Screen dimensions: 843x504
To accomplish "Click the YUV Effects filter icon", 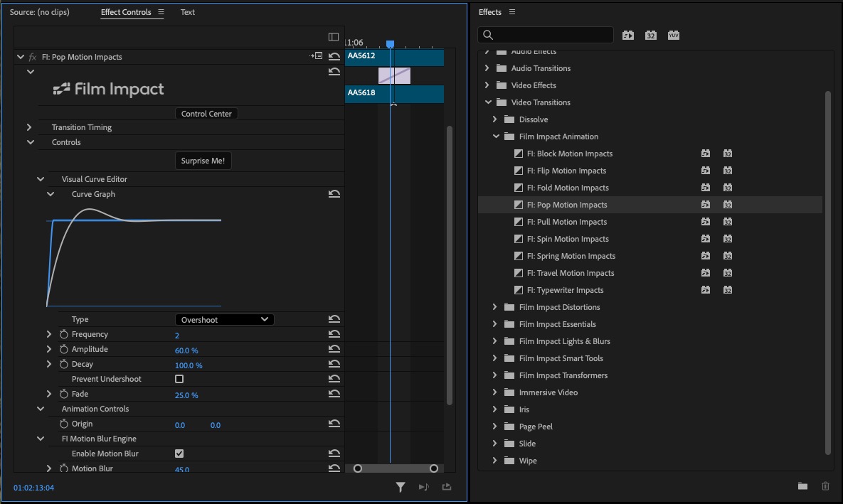I will point(673,35).
